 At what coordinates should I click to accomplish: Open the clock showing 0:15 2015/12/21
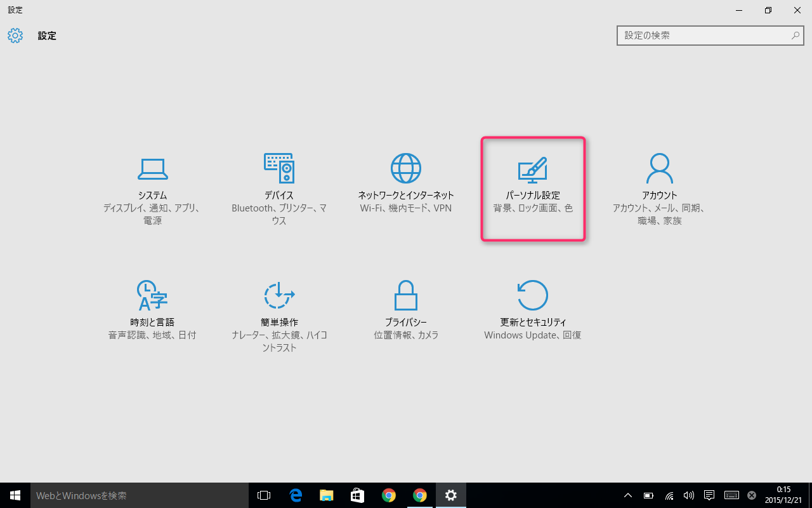pyautogui.click(x=783, y=495)
